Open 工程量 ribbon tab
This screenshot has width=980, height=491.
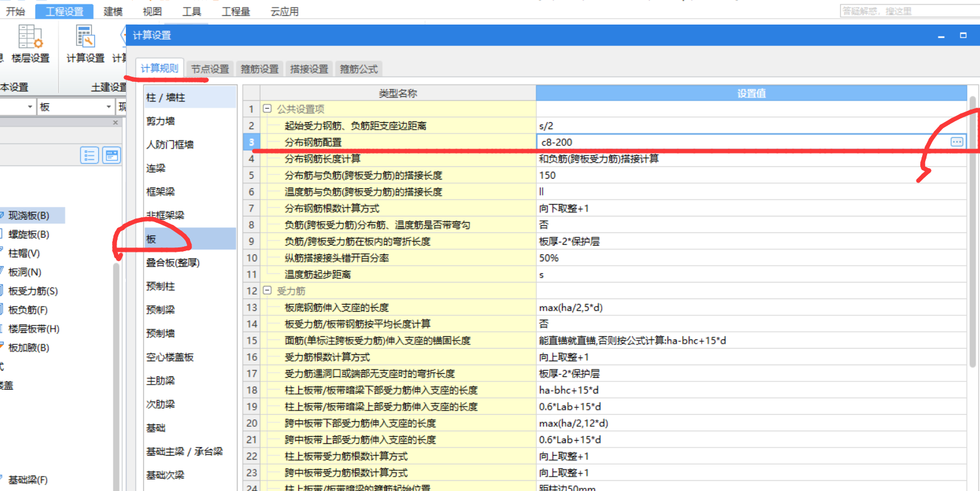click(235, 11)
